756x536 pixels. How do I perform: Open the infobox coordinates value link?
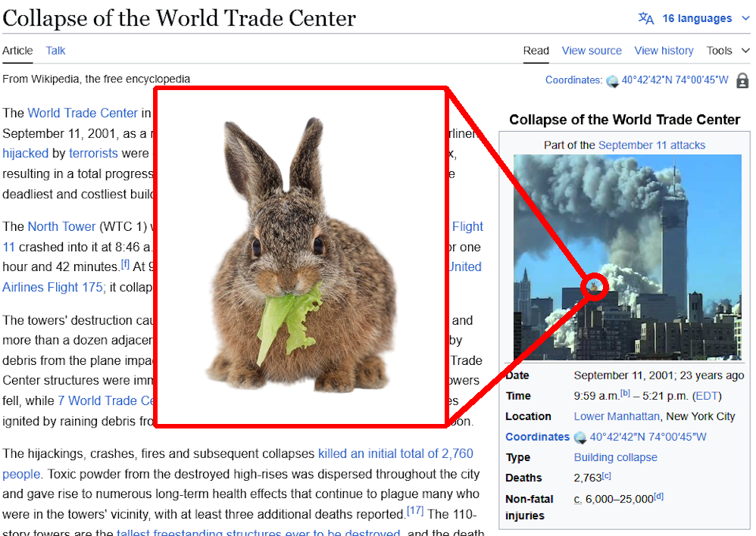[648, 437]
